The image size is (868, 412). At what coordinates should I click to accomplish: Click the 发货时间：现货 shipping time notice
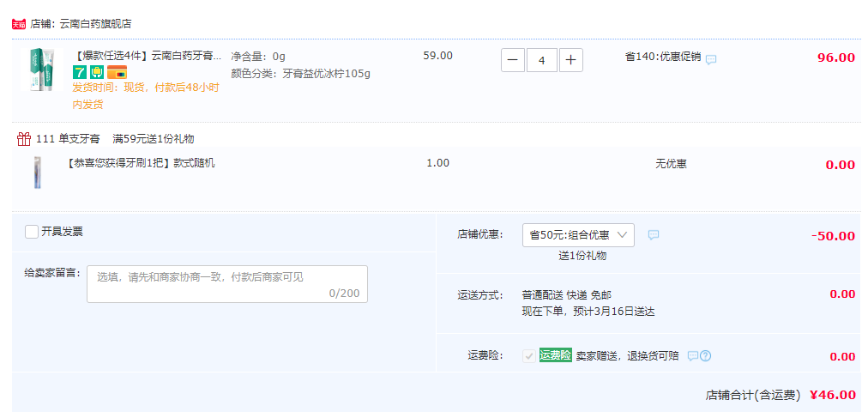(x=146, y=96)
